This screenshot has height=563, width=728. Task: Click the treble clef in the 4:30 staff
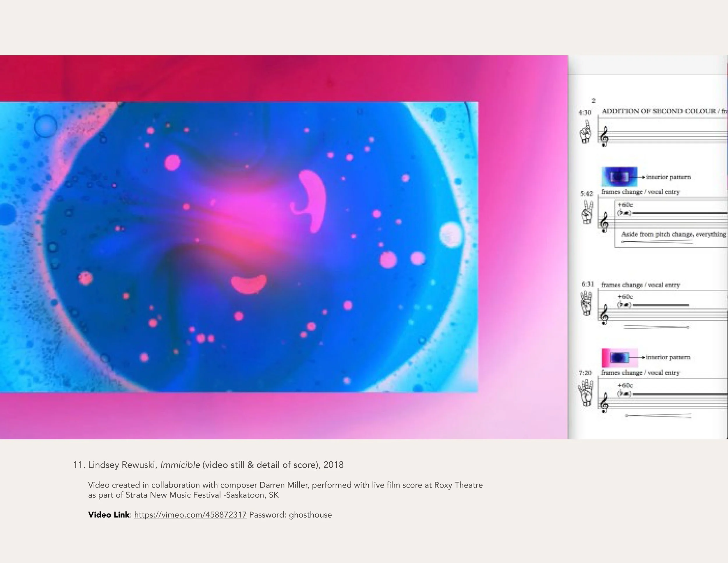point(604,137)
